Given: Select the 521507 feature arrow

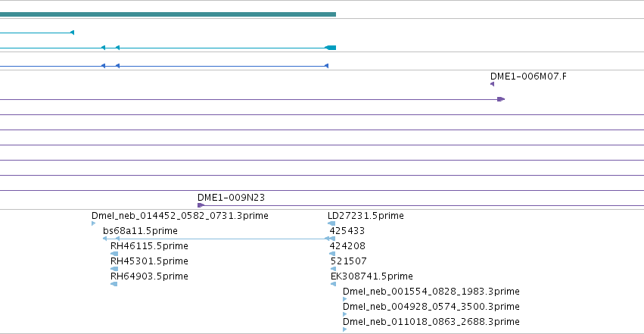Looking at the screenshot, I should click(x=333, y=269).
